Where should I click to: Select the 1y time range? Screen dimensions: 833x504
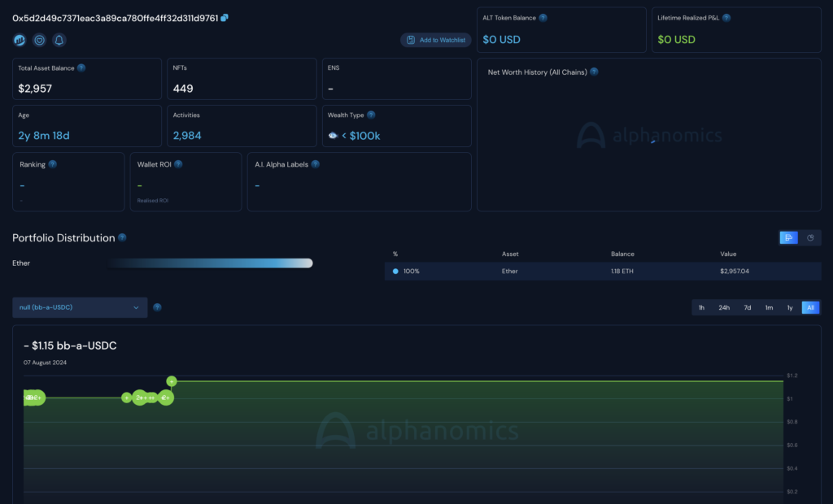(789, 307)
